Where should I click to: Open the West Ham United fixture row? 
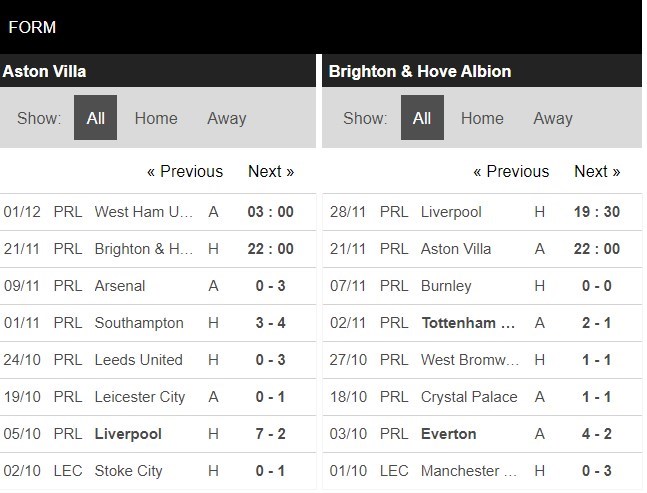click(144, 212)
